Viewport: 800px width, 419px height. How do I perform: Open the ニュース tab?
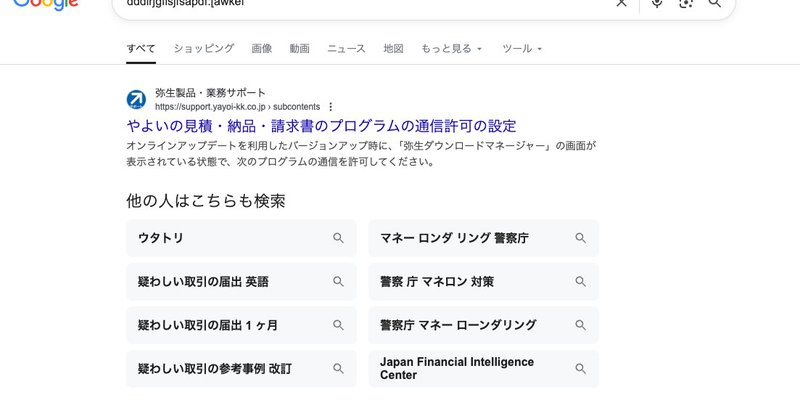[x=346, y=48]
